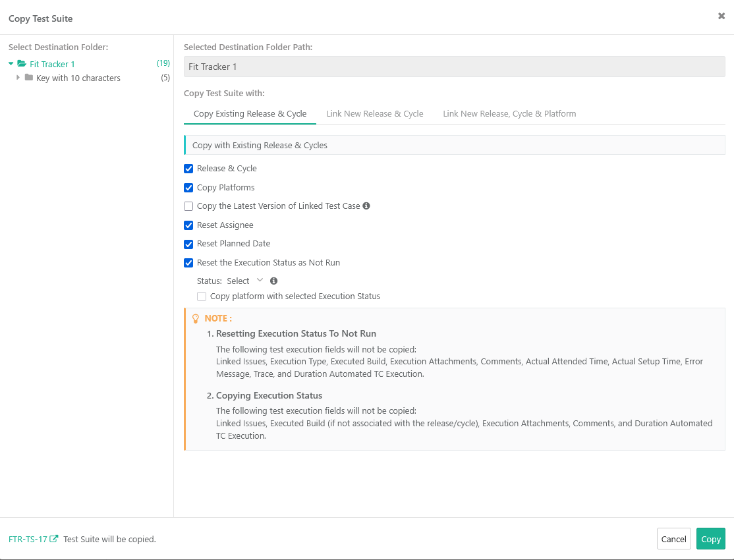The width and height of the screenshot is (734, 560).
Task: Click the Copy button to confirm
Action: (x=710, y=538)
